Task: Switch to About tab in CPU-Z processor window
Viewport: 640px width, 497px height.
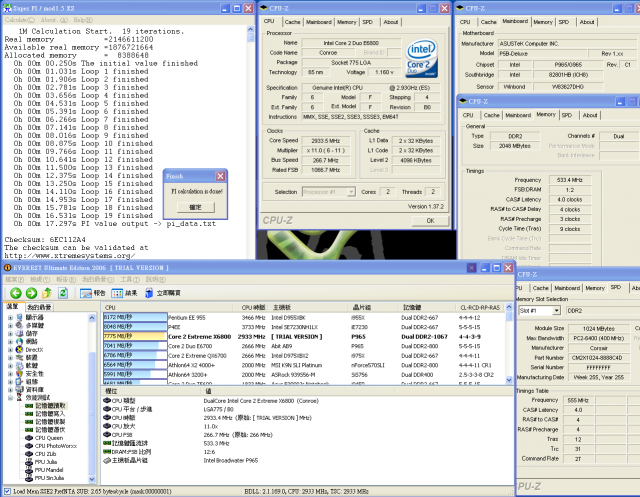Action: coord(391,22)
